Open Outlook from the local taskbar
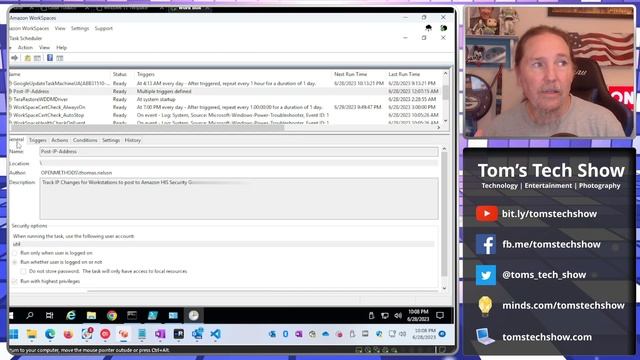The image size is (640, 360). point(198,333)
